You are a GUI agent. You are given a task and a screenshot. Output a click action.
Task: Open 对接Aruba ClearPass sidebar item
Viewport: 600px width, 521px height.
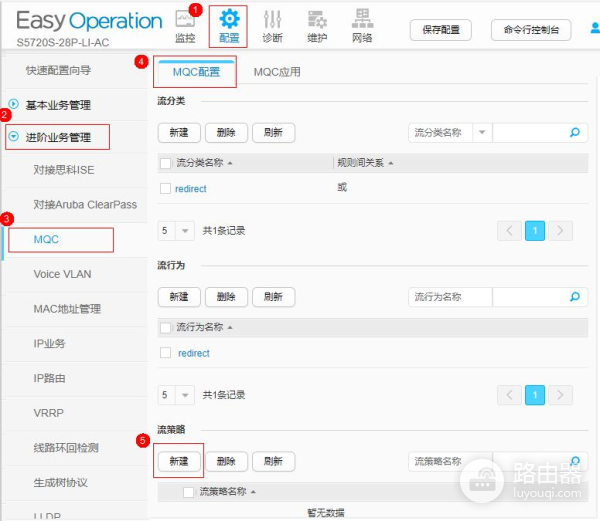85,205
